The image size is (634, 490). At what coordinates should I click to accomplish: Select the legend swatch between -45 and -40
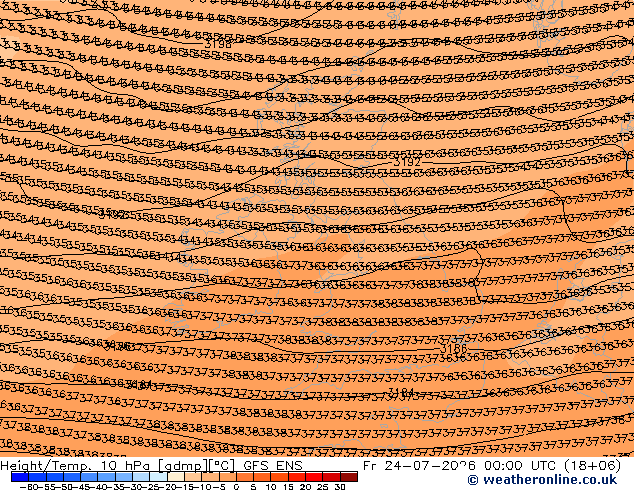(89, 477)
